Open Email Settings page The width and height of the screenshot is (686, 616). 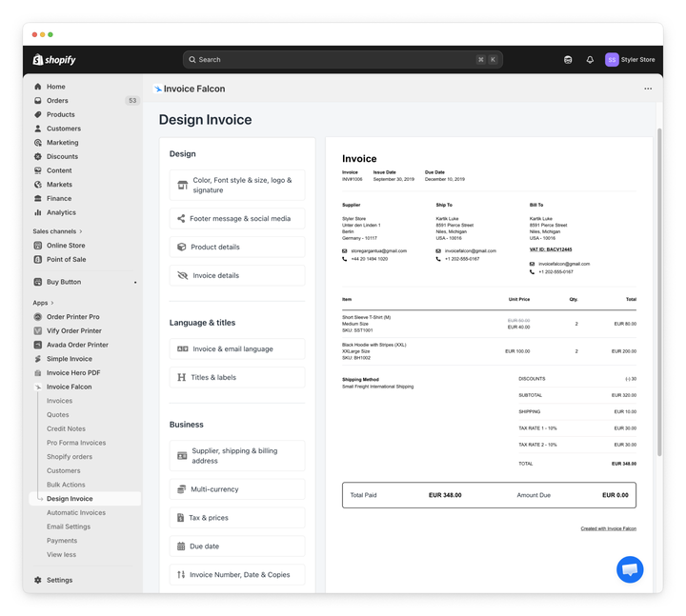coord(69,527)
